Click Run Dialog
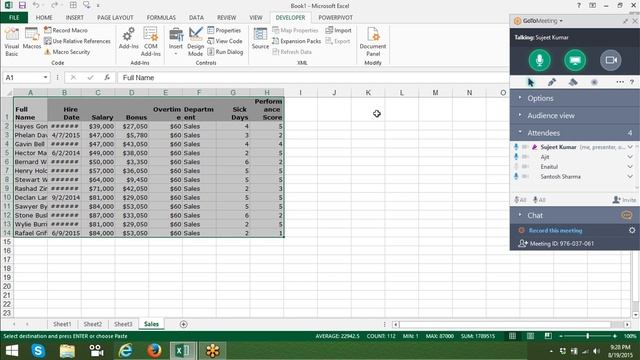 point(225,52)
